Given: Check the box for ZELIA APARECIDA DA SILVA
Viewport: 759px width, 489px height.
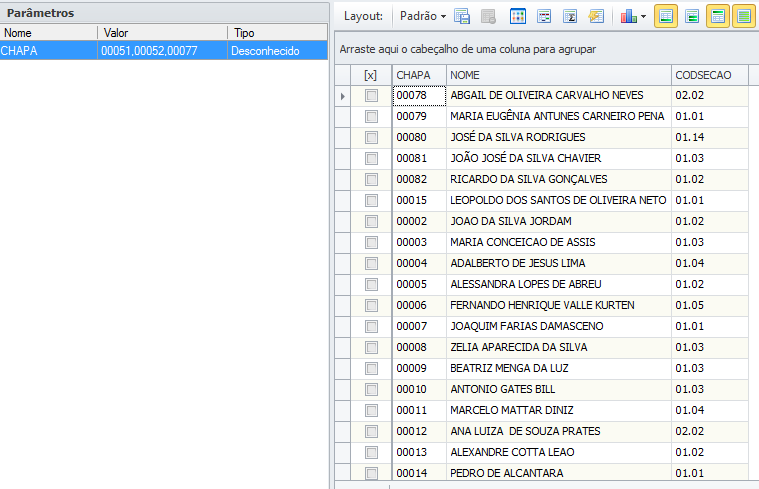Looking at the screenshot, I should (x=371, y=347).
